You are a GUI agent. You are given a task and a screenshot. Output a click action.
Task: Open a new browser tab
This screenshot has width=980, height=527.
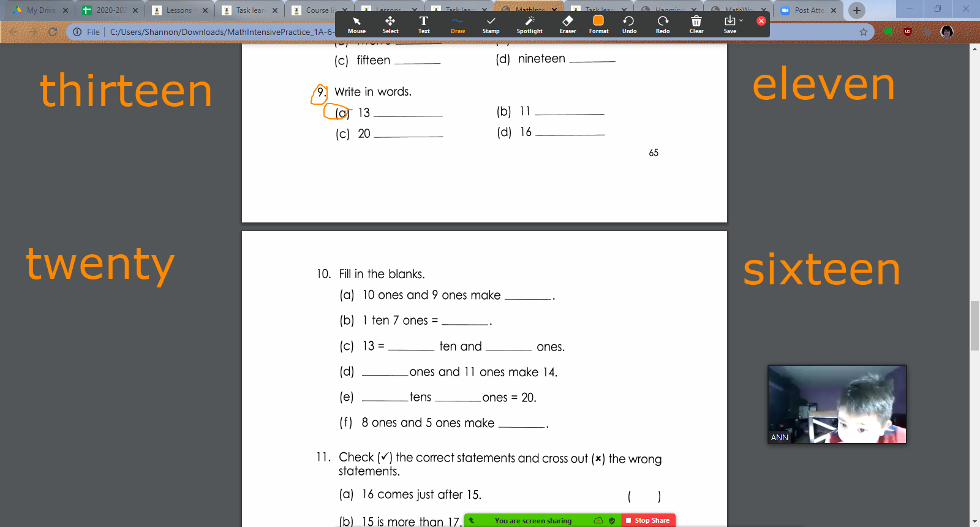(x=857, y=10)
